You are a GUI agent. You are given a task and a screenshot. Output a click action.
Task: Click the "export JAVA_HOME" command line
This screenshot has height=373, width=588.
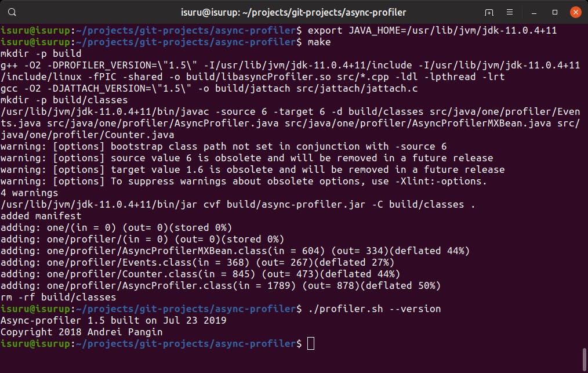tap(432, 30)
